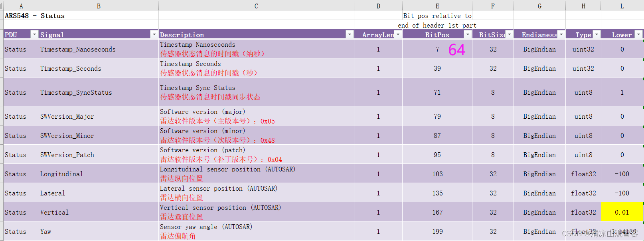Select the SWVersion_Major signal cell
The width and height of the screenshot is (644, 241).
99,116
